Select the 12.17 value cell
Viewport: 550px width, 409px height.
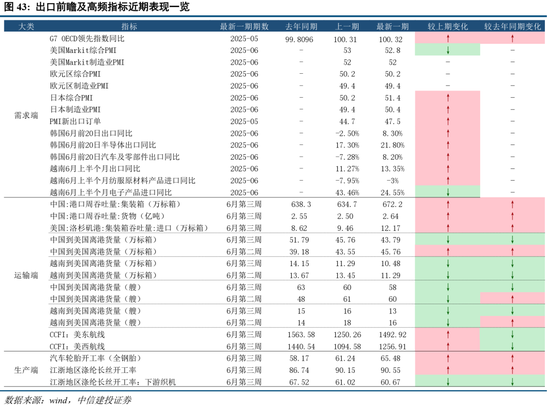pyautogui.click(x=391, y=228)
